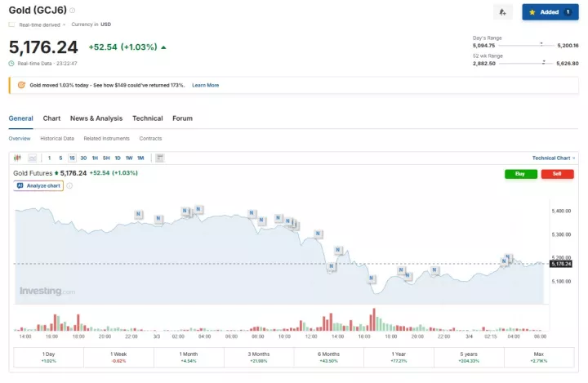Go to the Historical Data sub-tab
588x383 pixels.
pos(57,139)
